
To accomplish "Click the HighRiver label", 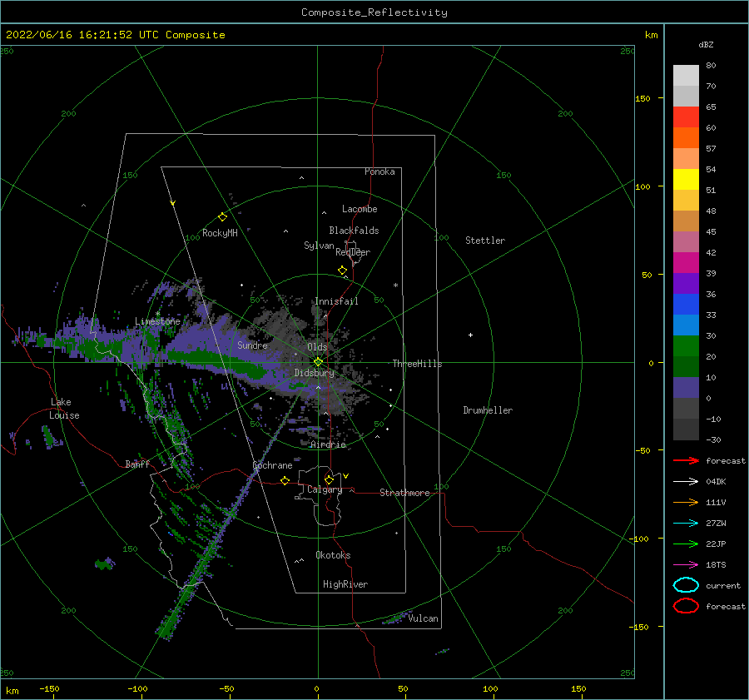I will tap(345, 584).
